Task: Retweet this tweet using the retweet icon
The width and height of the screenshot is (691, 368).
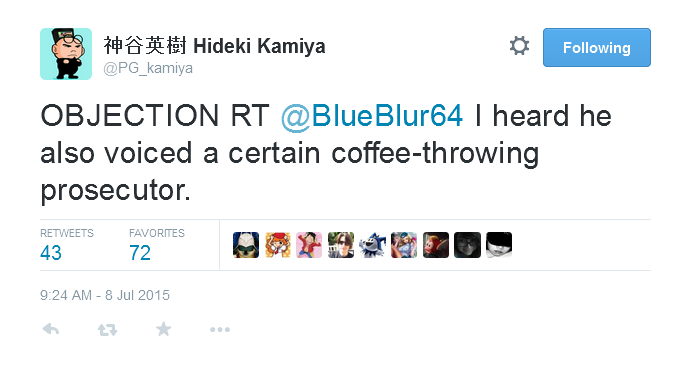Action: 108,330
